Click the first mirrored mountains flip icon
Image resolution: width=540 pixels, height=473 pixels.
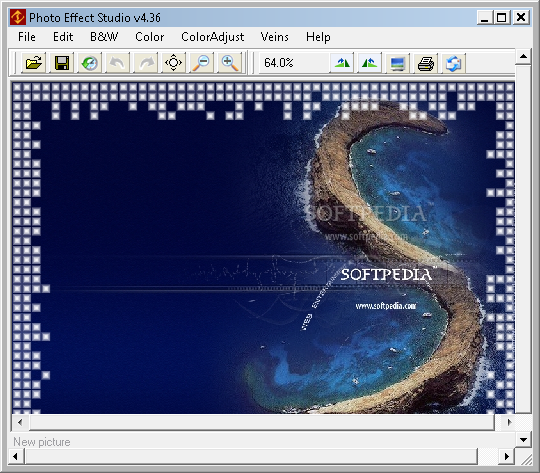342,63
